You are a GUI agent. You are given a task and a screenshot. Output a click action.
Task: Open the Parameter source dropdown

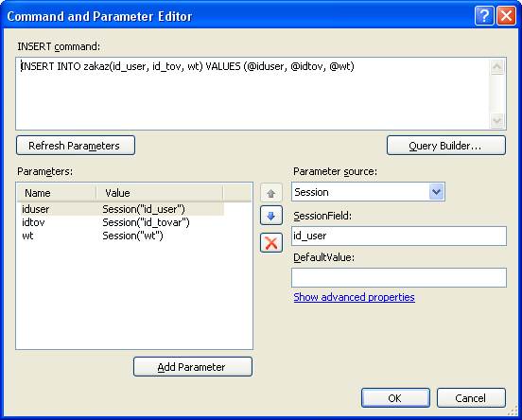(x=437, y=192)
